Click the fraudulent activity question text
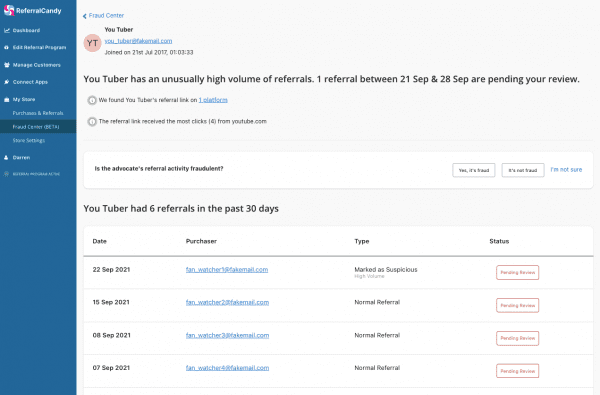 point(159,168)
